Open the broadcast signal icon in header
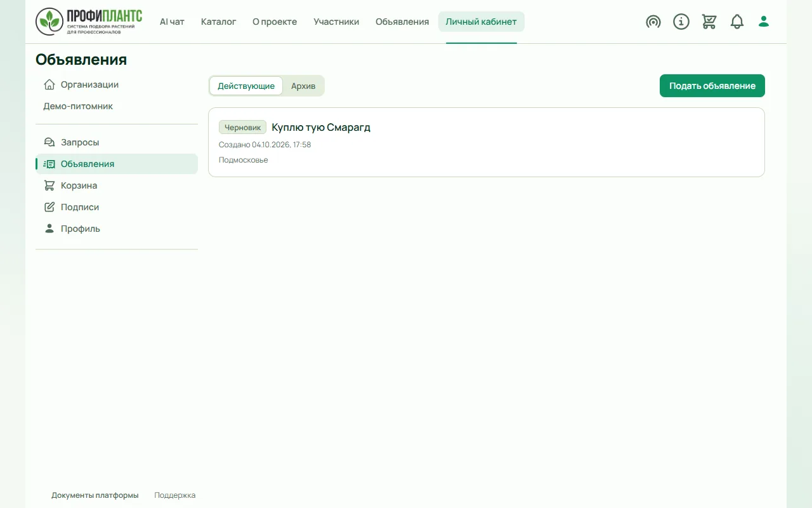This screenshot has width=812, height=508. click(653, 22)
